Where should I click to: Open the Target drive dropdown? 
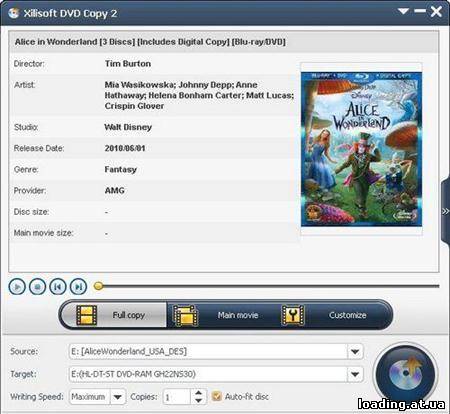tap(355, 374)
